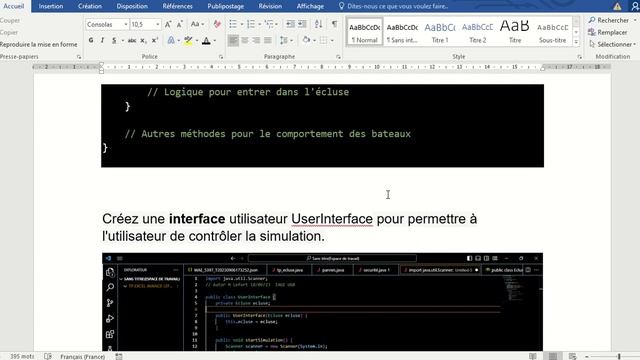Open line spacing options
The image size is (640, 360).
(284, 40)
